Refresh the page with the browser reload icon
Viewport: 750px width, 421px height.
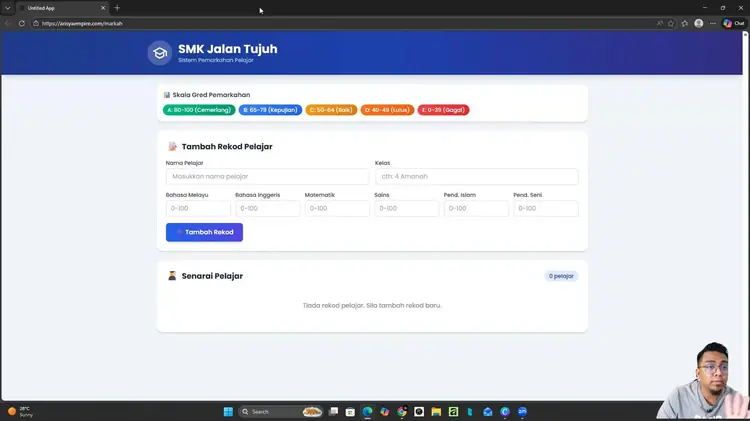click(21, 23)
